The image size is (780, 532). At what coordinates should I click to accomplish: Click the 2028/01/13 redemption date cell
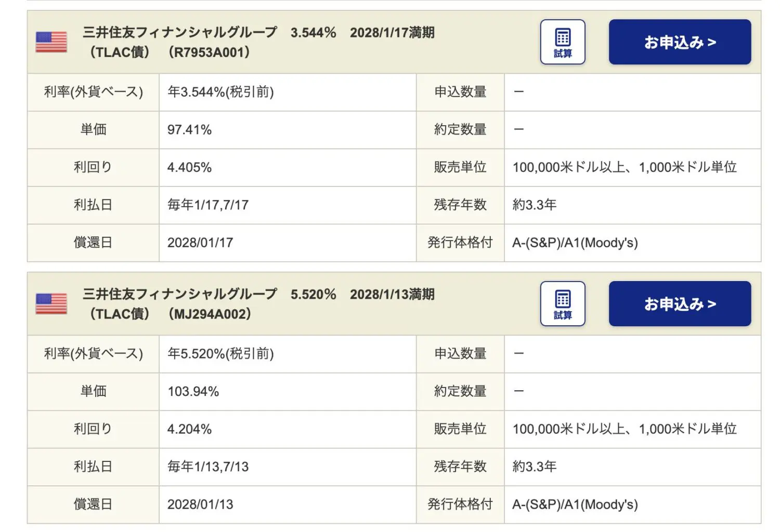coord(200,505)
